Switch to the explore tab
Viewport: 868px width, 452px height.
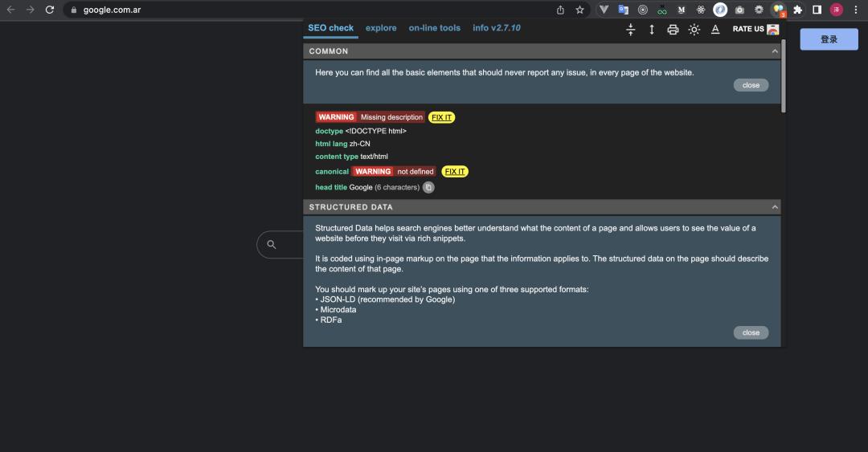[381, 28]
